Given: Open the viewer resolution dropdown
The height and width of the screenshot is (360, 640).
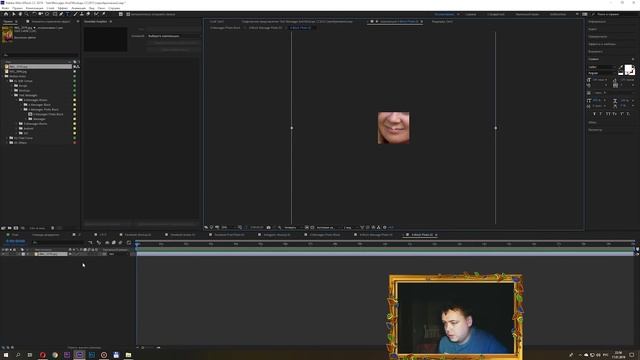Looking at the screenshot, I should (x=292, y=227).
